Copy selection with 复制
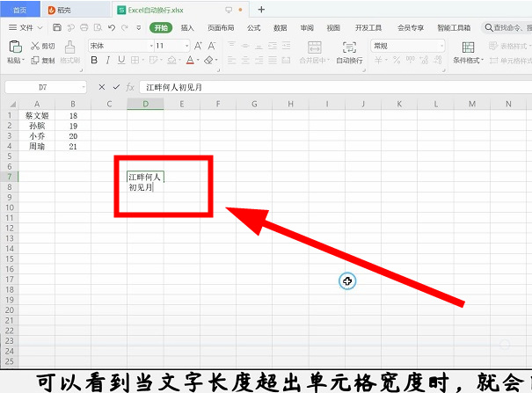 [43, 60]
